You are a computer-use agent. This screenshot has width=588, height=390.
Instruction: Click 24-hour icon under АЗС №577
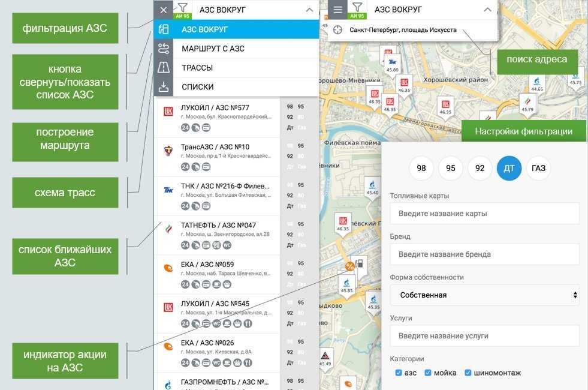[x=185, y=128]
